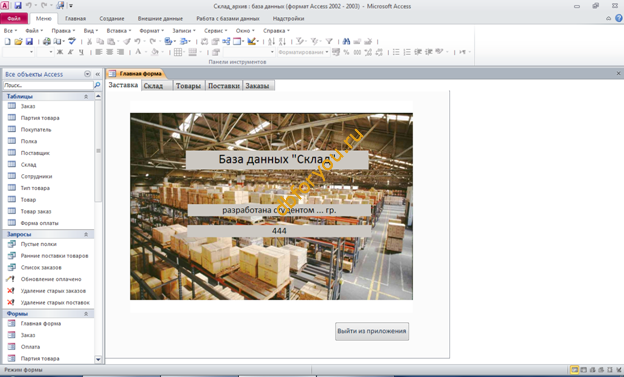
Task: Switch to the Товары tab
Action: 189,86
